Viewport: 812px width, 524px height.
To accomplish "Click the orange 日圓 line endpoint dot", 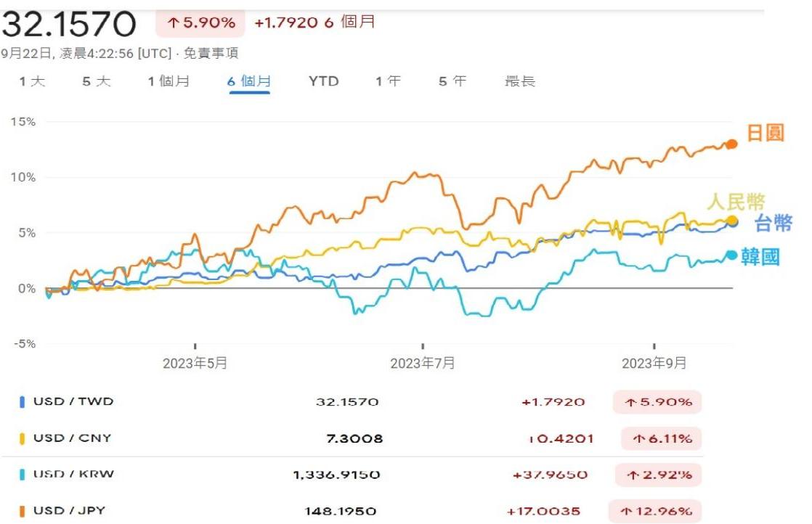I will click(731, 144).
